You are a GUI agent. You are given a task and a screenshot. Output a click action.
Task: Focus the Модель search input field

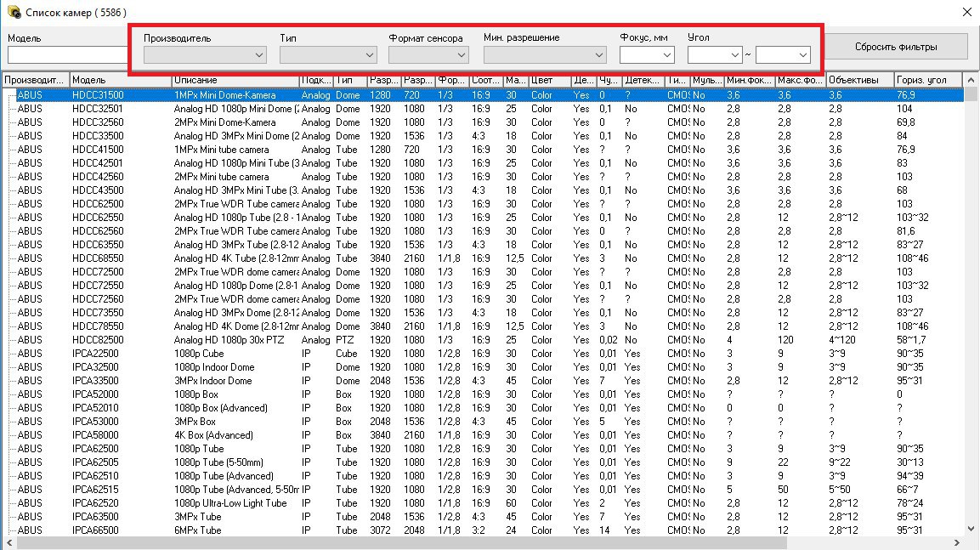(x=67, y=55)
